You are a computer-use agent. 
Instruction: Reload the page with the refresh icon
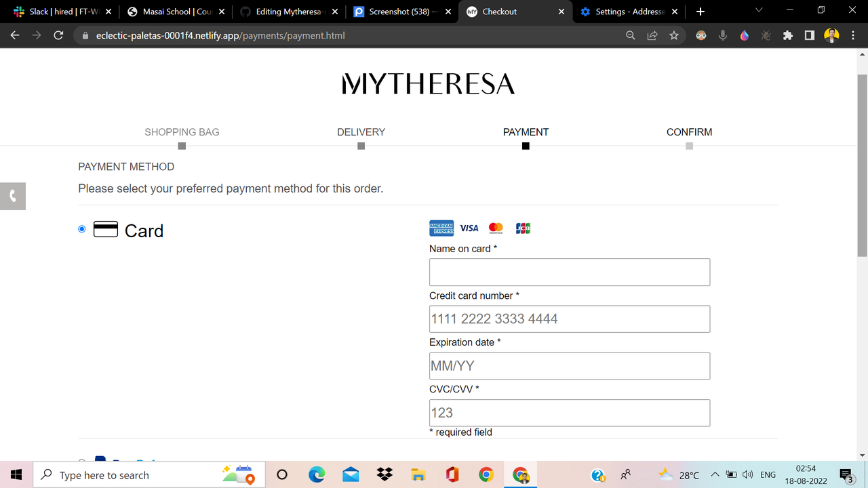tap(58, 35)
